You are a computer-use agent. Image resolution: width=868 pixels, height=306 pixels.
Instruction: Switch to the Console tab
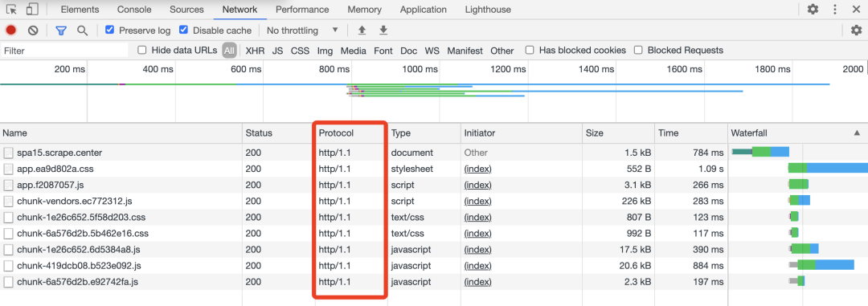134,10
